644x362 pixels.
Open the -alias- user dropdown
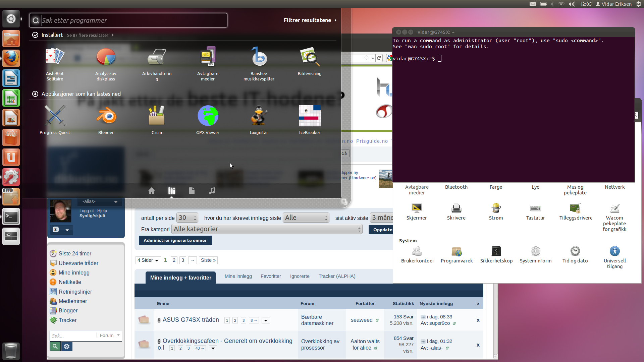(100, 201)
